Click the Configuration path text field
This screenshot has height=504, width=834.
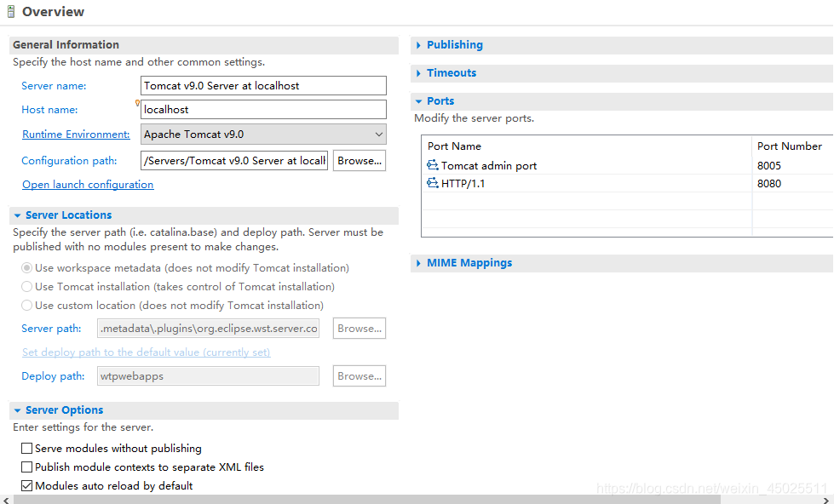coord(234,161)
